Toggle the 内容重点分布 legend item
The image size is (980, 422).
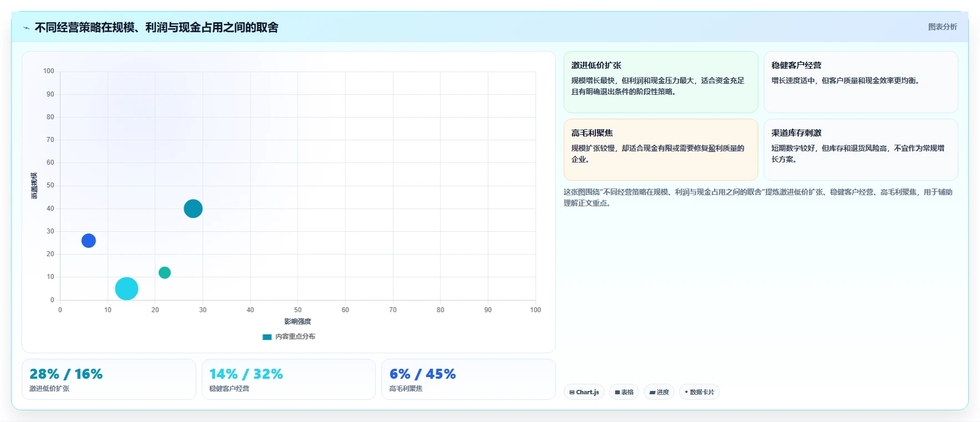click(x=289, y=337)
